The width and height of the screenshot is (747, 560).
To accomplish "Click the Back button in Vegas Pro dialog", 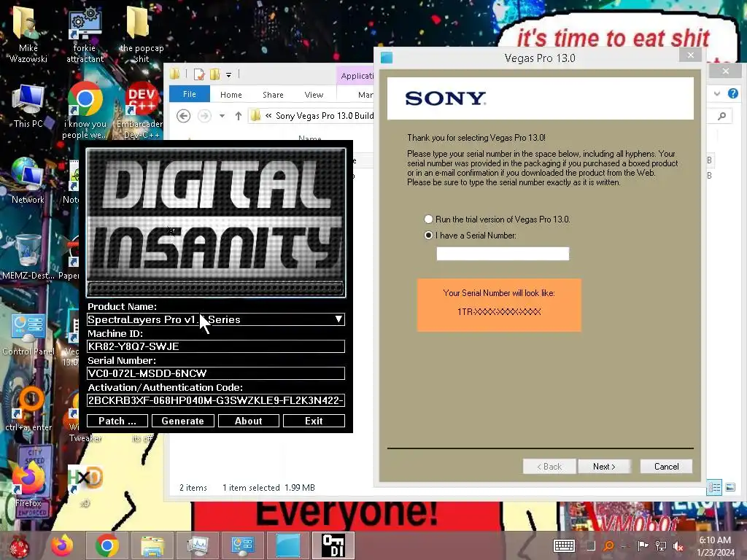I will click(x=549, y=466).
